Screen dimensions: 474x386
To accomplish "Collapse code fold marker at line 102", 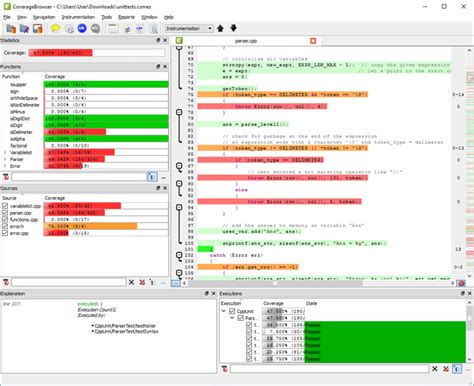I will [x=179, y=255].
